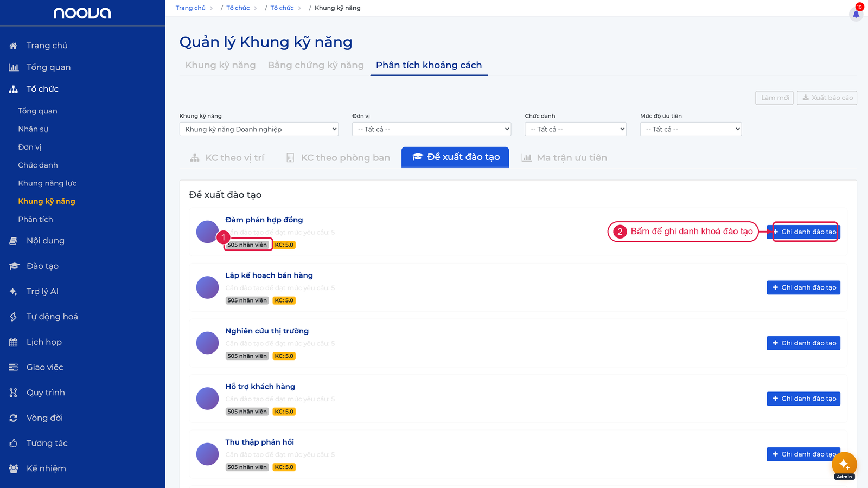Open Đàm phán hợp đồng skill title
The image size is (868, 488).
coord(264,220)
